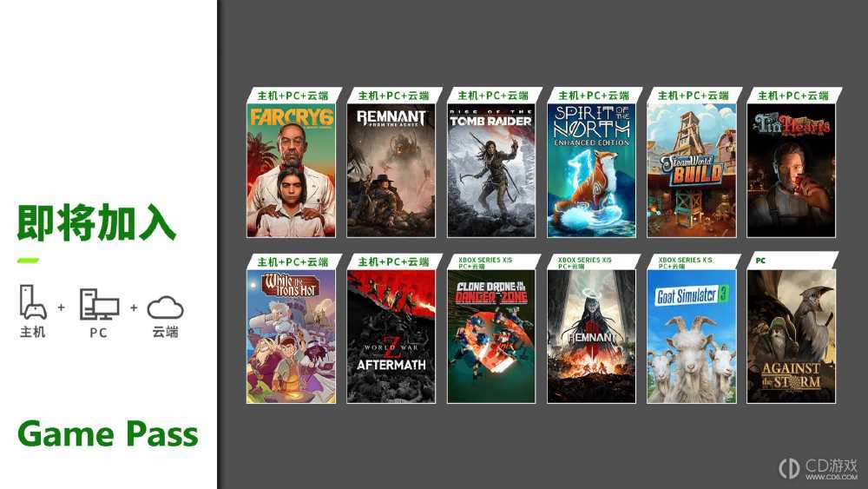Click the Game Pass heading text
The height and width of the screenshot is (489, 868).
(108, 434)
